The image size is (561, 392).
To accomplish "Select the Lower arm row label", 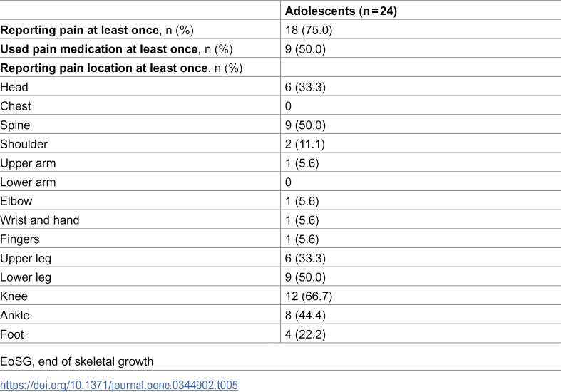I will point(28,182).
